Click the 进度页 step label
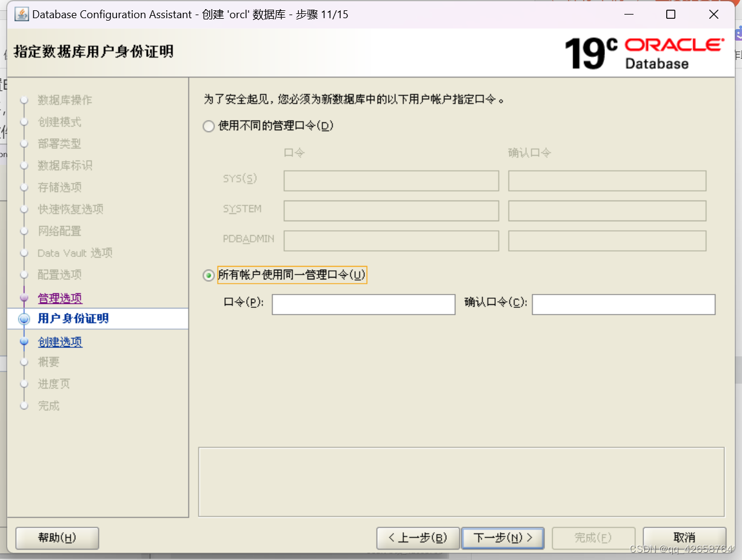 54,384
